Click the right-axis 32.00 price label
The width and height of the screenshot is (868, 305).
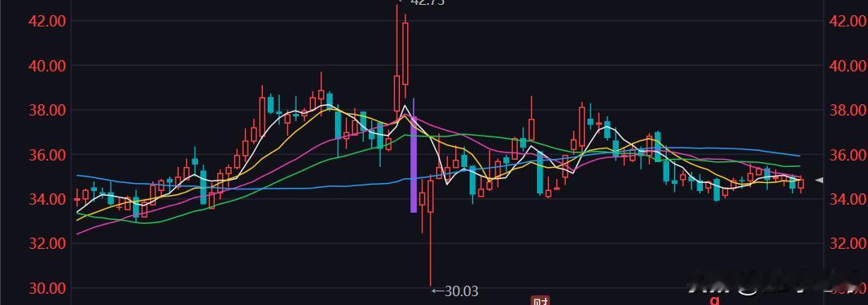click(847, 243)
